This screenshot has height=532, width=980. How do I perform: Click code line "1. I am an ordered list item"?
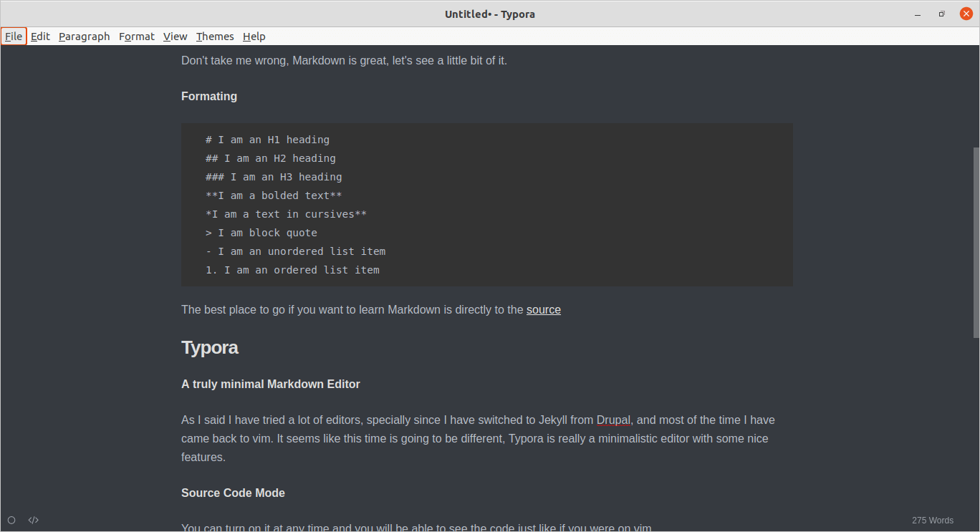tap(292, 270)
